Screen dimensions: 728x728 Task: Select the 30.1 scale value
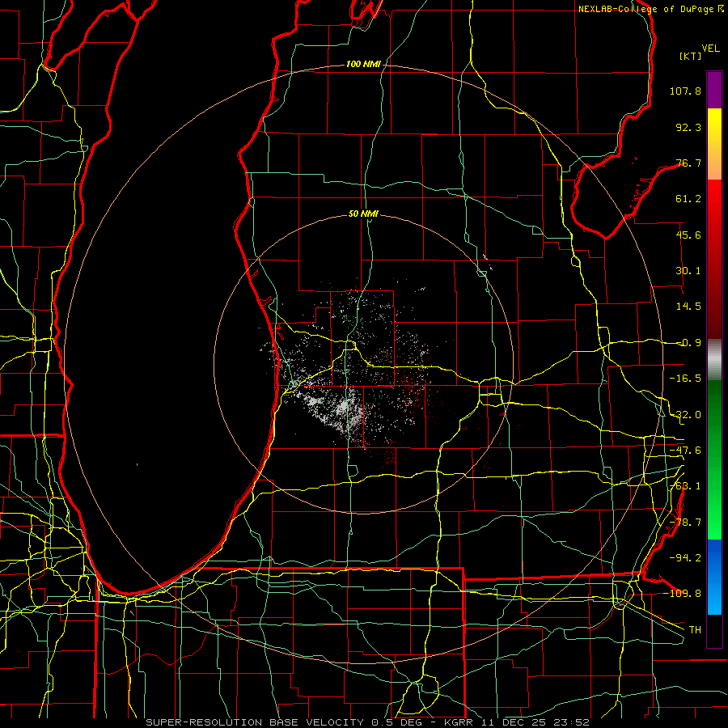pyautogui.click(x=688, y=271)
